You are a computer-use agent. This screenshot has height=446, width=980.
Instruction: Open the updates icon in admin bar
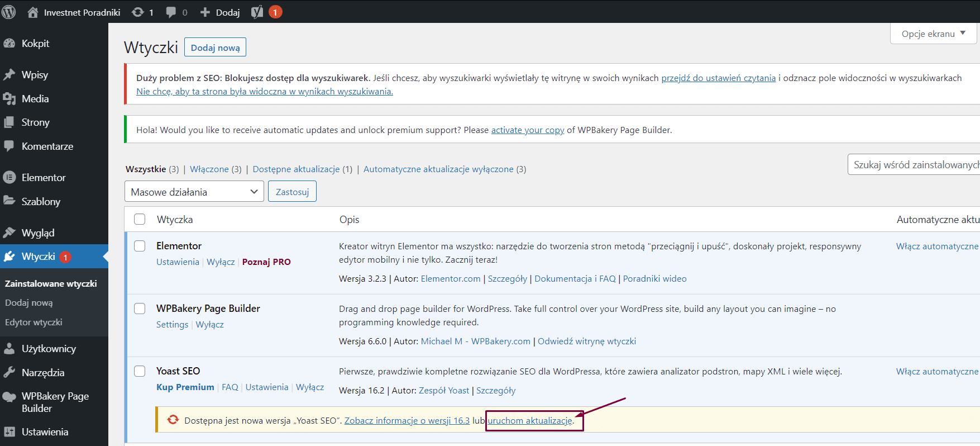pyautogui.click(x=138, y=12)
